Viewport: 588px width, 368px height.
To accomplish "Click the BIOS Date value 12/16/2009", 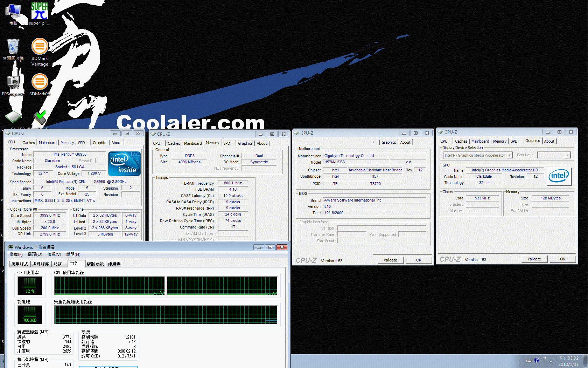I will click(375, 213).
